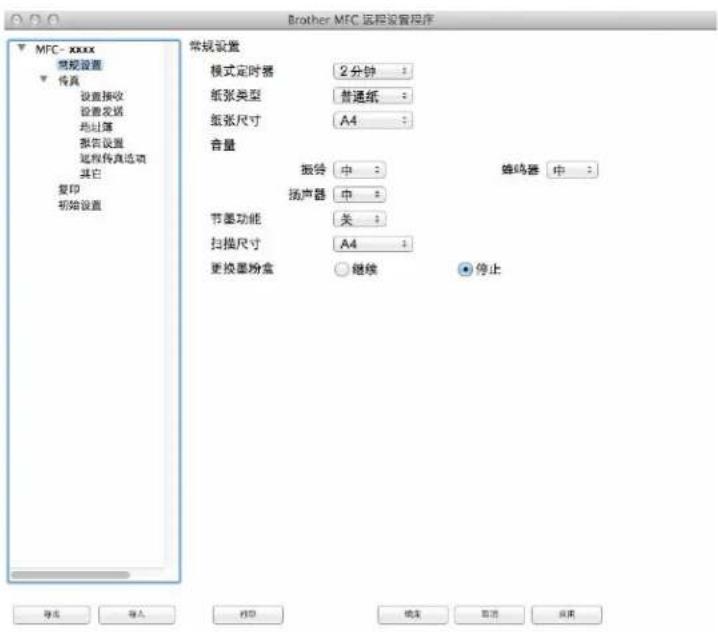Click the 打印 print button

point(248,614)
